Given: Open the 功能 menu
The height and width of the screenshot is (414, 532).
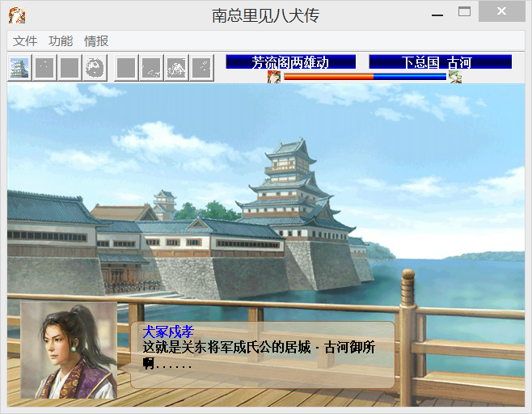Looking at the screenshot, I should coord(61,41).
